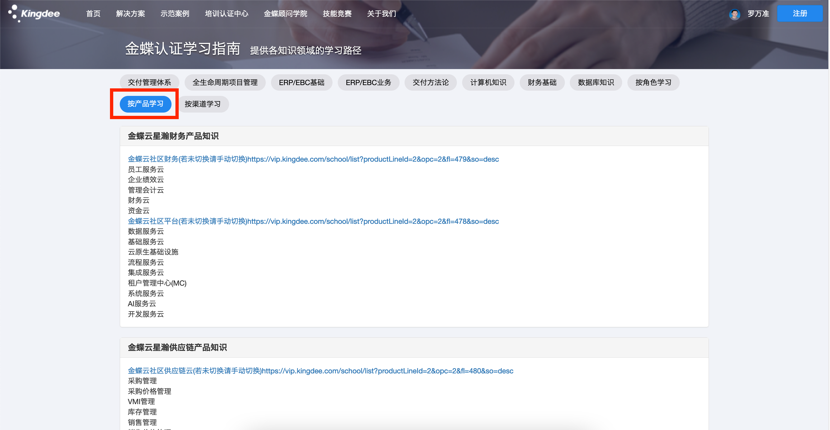830x430 pixels.
Task: Click the AI服务云 entry
Action: point(142,303)
